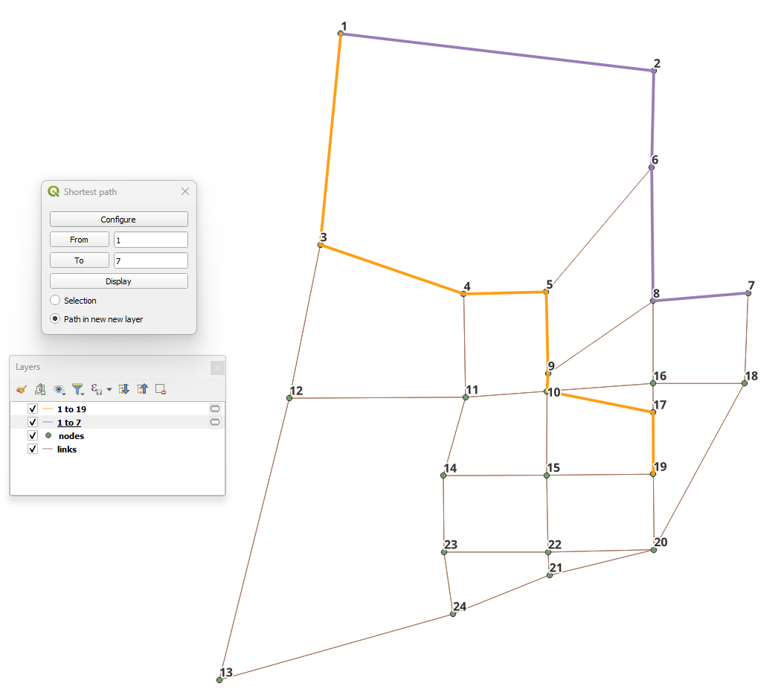Select 'Path in new new layer' option
This screenshot has height=698, width=784.
[x=55, y=318]
